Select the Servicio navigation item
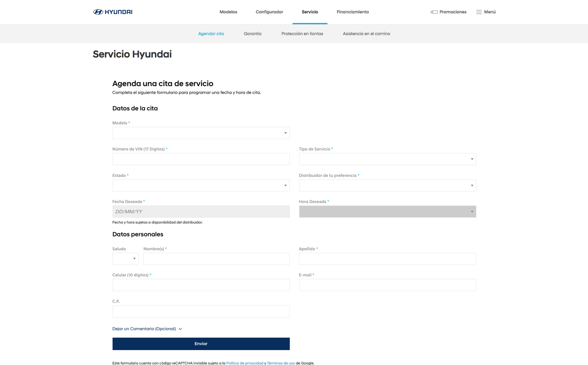Viewport: 588px width, 365px height. 310,12
